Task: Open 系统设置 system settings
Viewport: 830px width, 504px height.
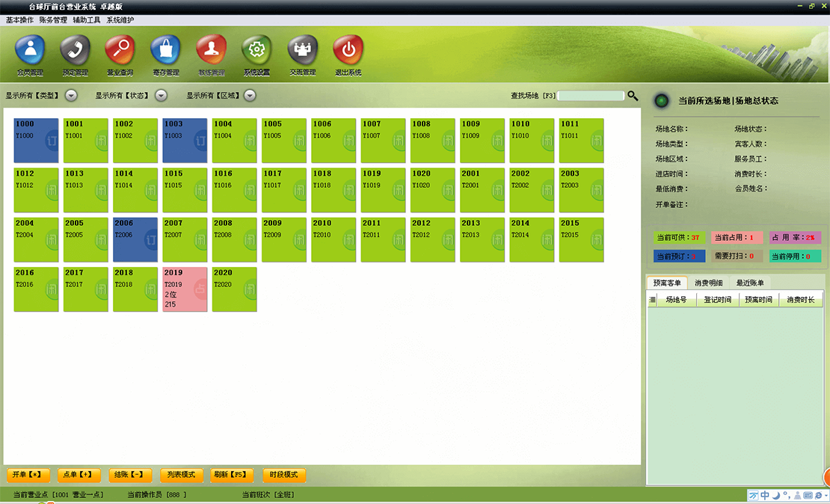Action: (256, 55)
